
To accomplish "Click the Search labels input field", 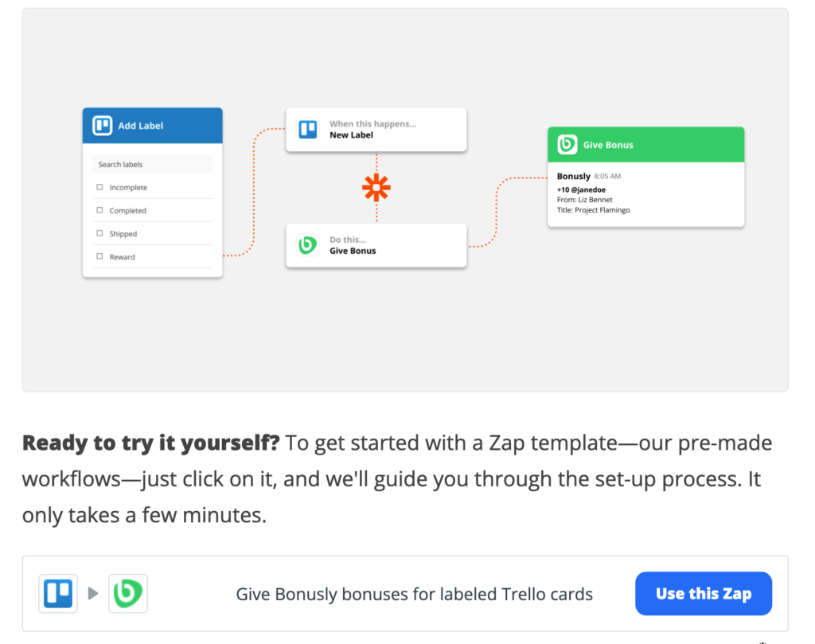I will pos(151,164).
